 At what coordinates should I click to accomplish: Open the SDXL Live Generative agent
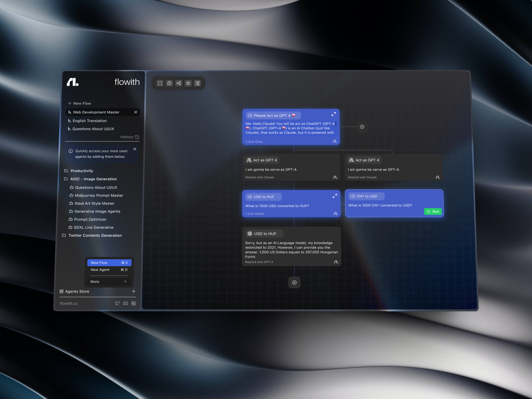coord(91,227)
